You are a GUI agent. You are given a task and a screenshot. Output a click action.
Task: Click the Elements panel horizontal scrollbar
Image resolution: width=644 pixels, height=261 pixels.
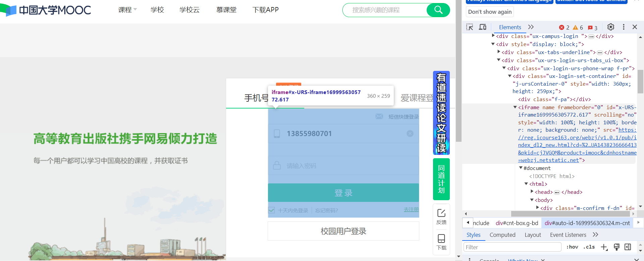point(570,214)
